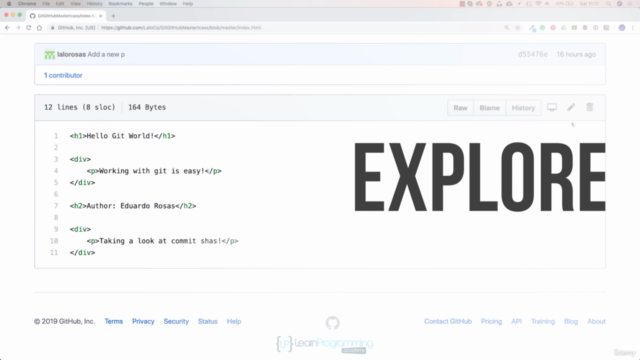Select line number 1 in the code

pos(56,136)
